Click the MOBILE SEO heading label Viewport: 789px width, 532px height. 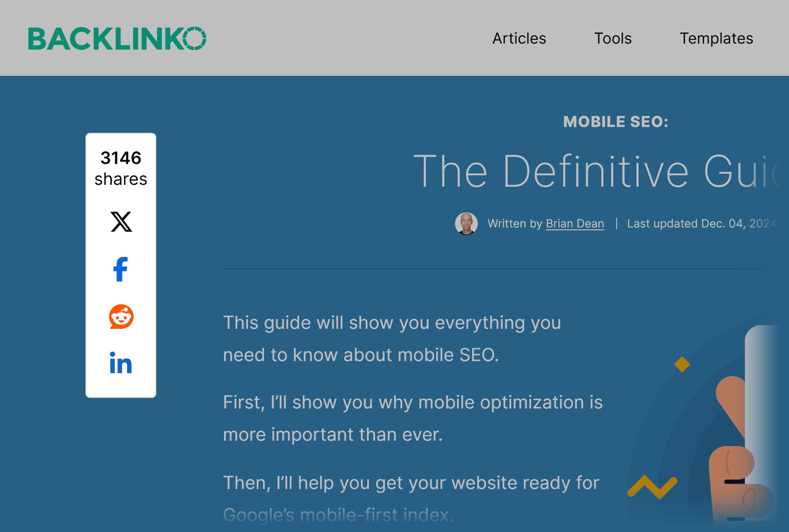[x=615, y=122]
